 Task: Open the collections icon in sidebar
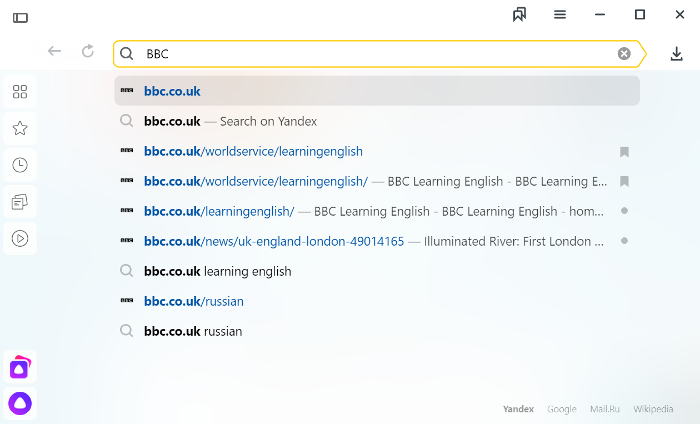(x=20, y=202)
